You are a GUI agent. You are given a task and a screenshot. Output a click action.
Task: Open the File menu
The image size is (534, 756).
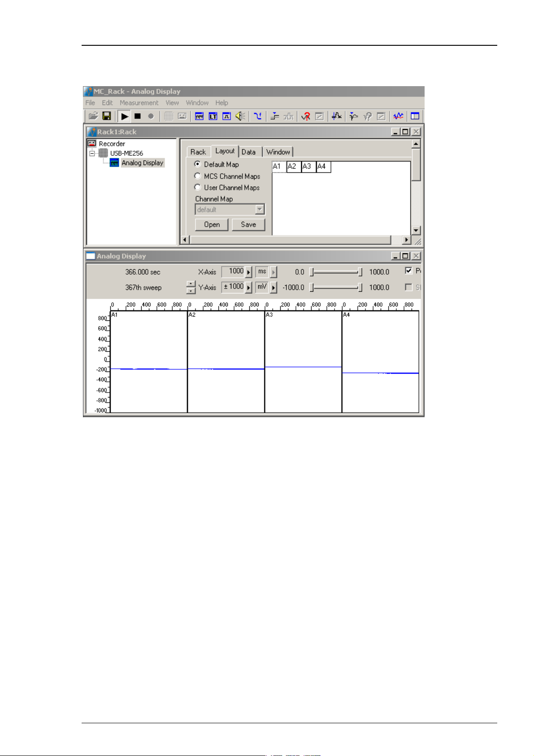pos(90,103)
